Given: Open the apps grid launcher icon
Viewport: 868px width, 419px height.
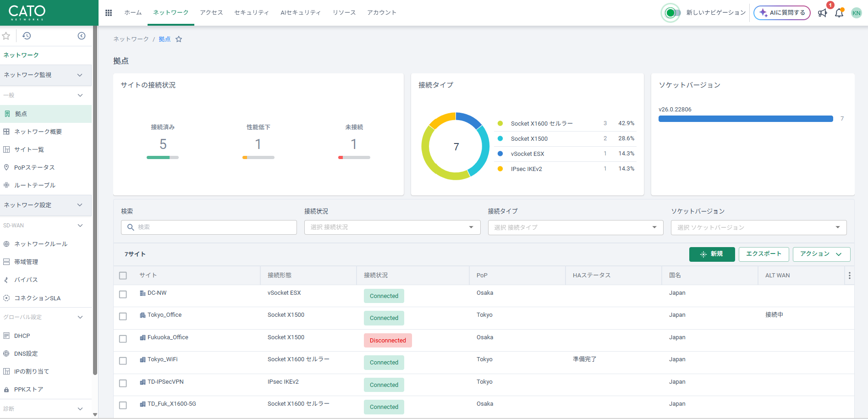Looking at the screenshot, I should (109, 13).
